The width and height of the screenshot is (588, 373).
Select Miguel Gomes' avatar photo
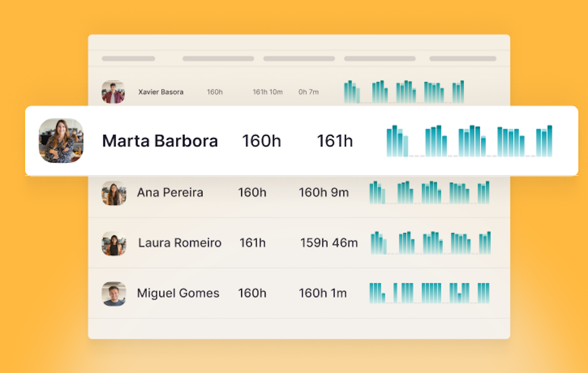[x=114, y=294]
